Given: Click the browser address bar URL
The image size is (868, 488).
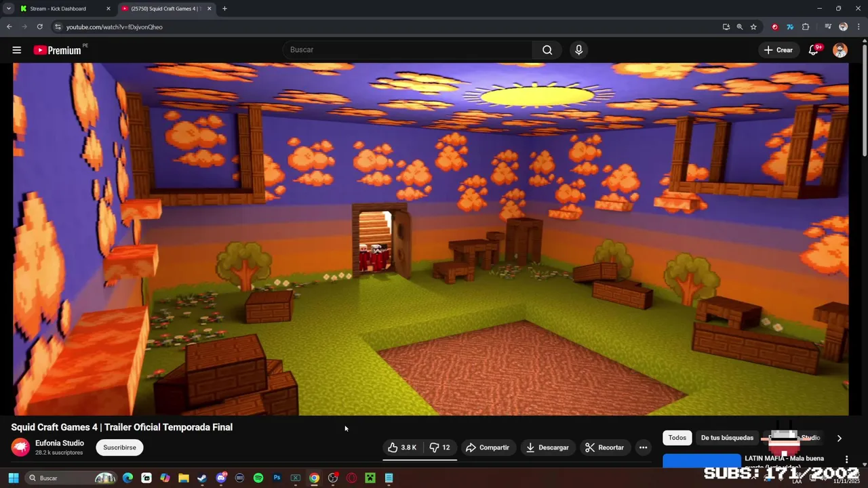Looking at the screenshot, I should [x=115, y=27].
